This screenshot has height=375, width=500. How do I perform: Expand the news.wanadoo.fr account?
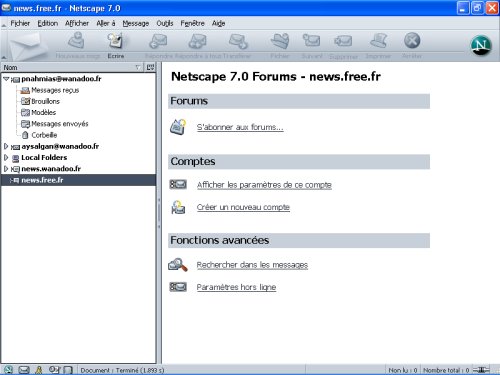[x=6, y=169]
